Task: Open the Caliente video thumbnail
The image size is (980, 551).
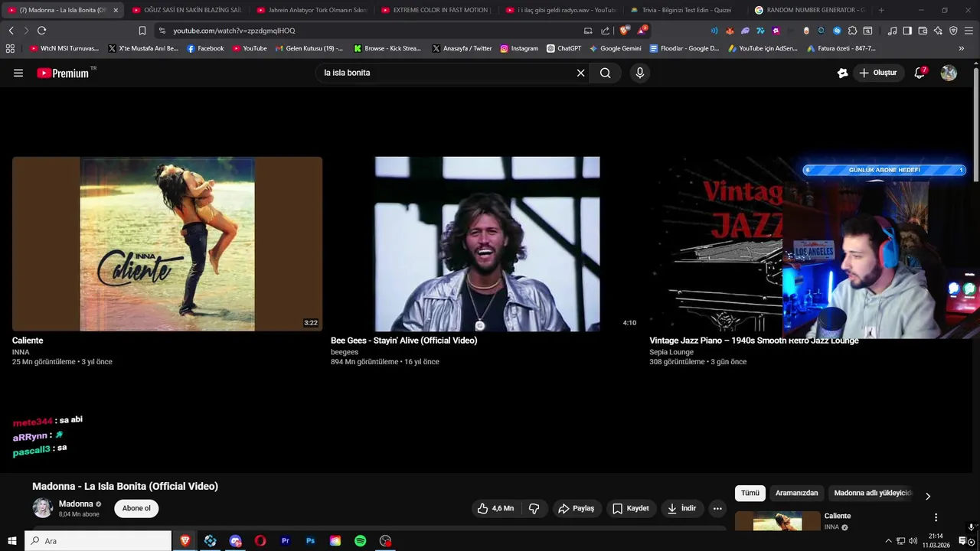Action: (167, 244)
